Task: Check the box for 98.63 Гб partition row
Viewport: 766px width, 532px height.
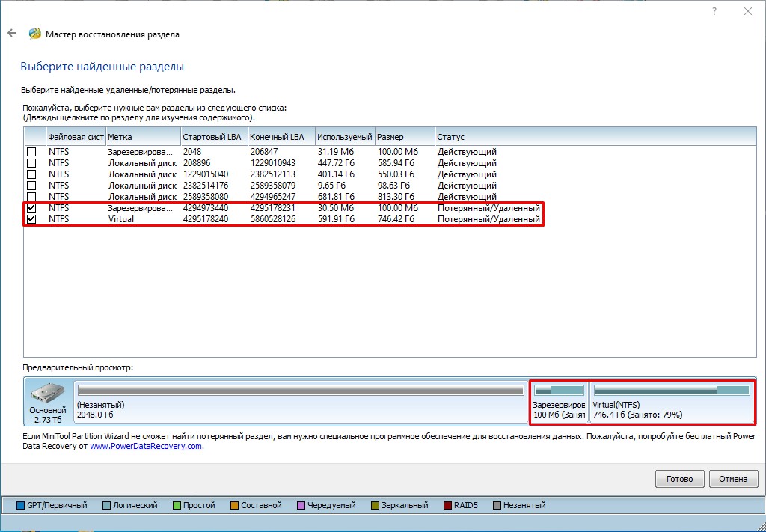Action: coord(31,186)
